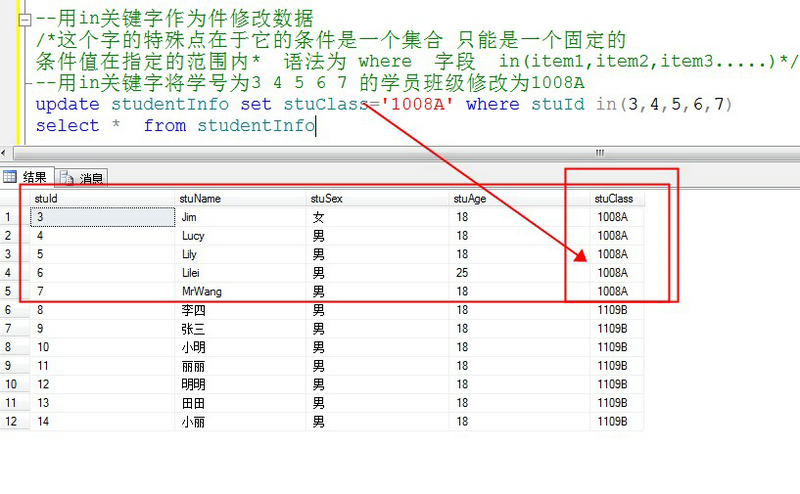Select the stuAge cell with value 25
Viewport: 800px width, 494px height.
point(519,273)
